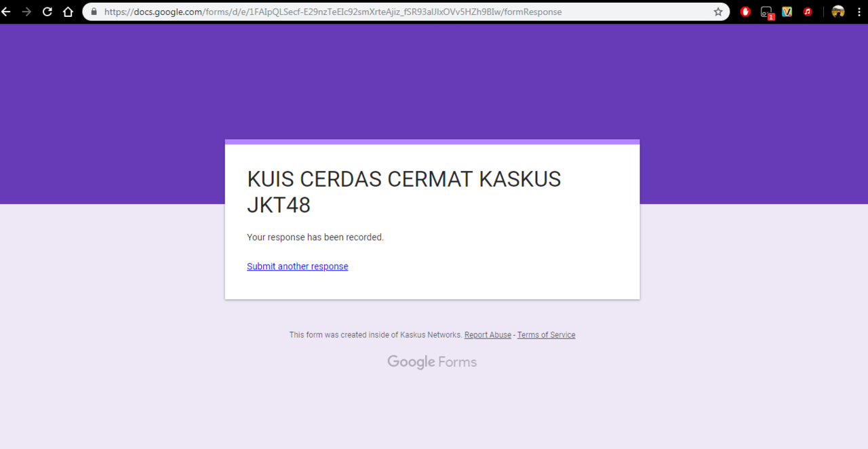Click the colorful V extension icon
The width and height of the screenshot is (868, 449).
(x=787, y=12)
